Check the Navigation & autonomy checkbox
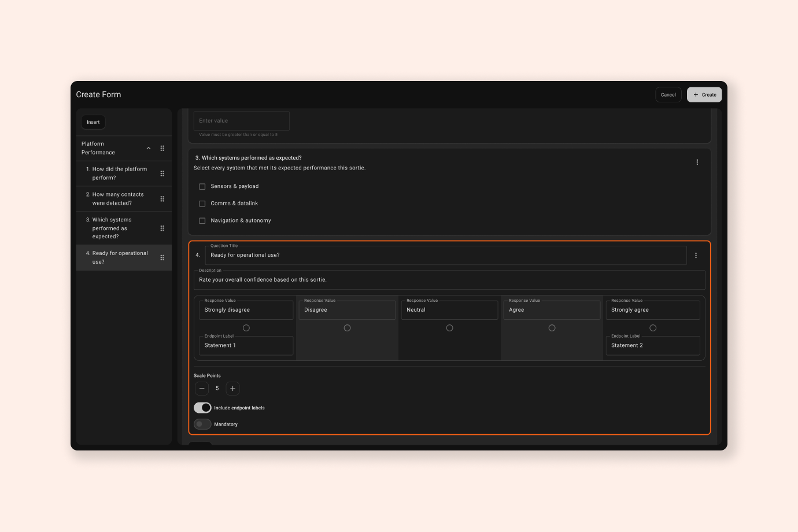Image resolution: width=798 pixels, height=532 pixels. click(x=202, y=221)
